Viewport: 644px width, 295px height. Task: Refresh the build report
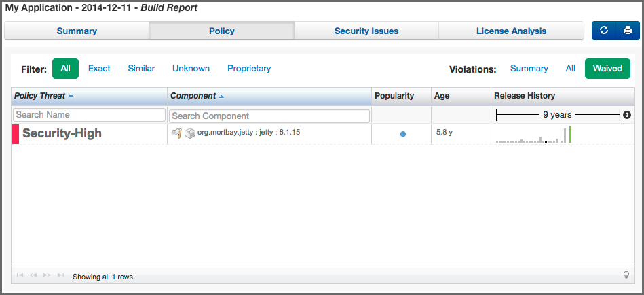(x=604, y=31)
